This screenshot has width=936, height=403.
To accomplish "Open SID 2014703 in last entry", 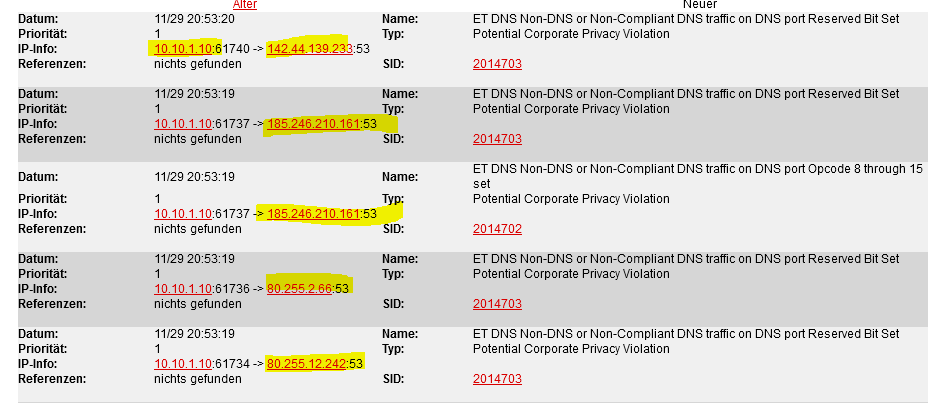I will coord(497,379).
